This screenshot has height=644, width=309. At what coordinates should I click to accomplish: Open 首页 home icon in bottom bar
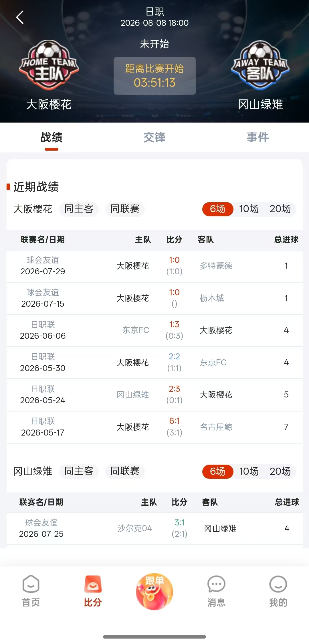(31, 591)
